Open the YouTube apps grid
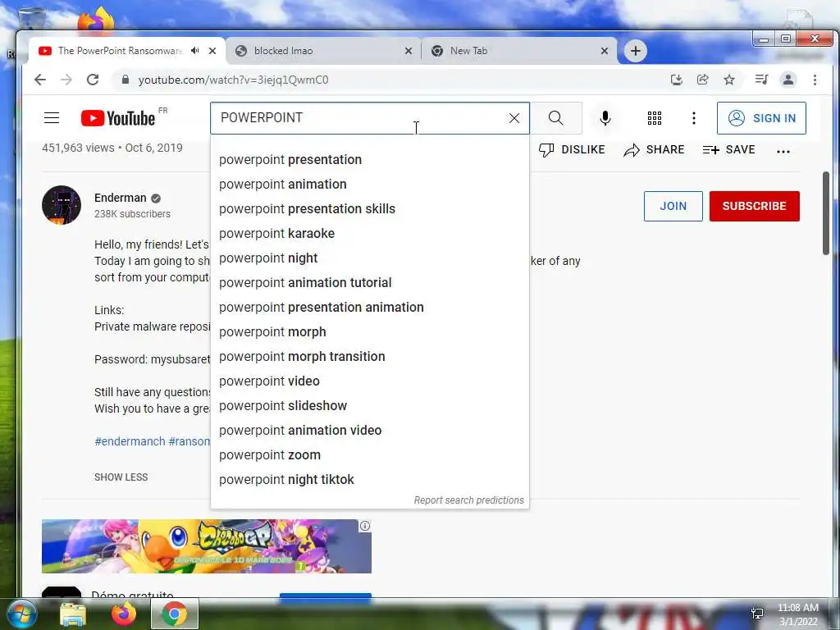Viewport: 840px width, 630px height. pyautogui.click(x=654, y=118)
